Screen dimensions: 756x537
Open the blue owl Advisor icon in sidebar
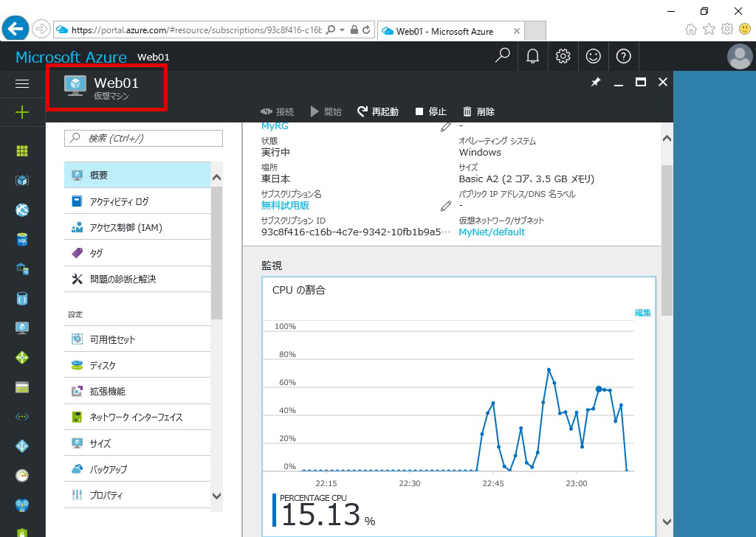pyautogui.click(x=22, y=505)
